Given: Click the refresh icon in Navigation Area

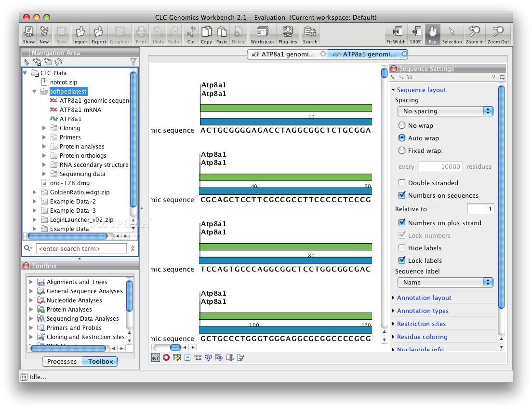Looking at the screenshot, I should [58, 61].
